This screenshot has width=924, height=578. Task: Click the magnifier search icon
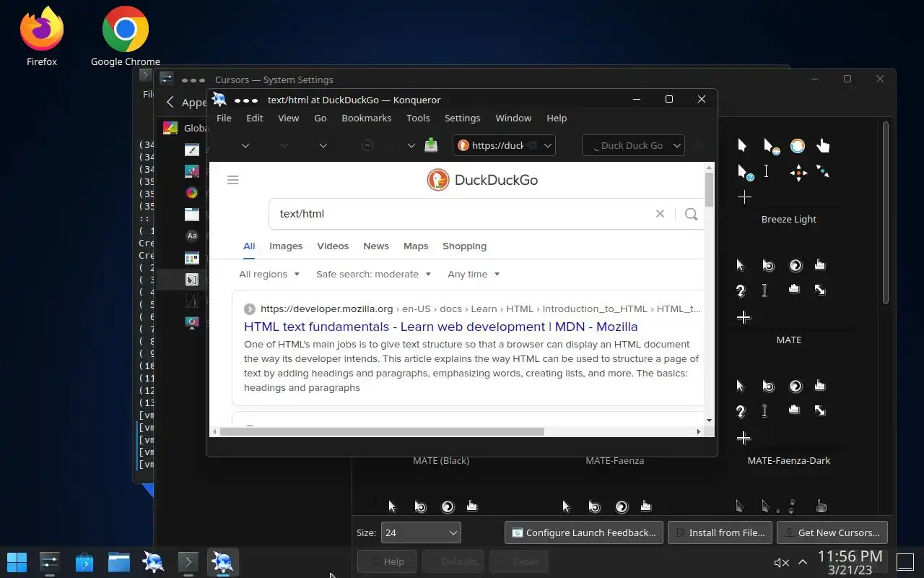(691, 214)
